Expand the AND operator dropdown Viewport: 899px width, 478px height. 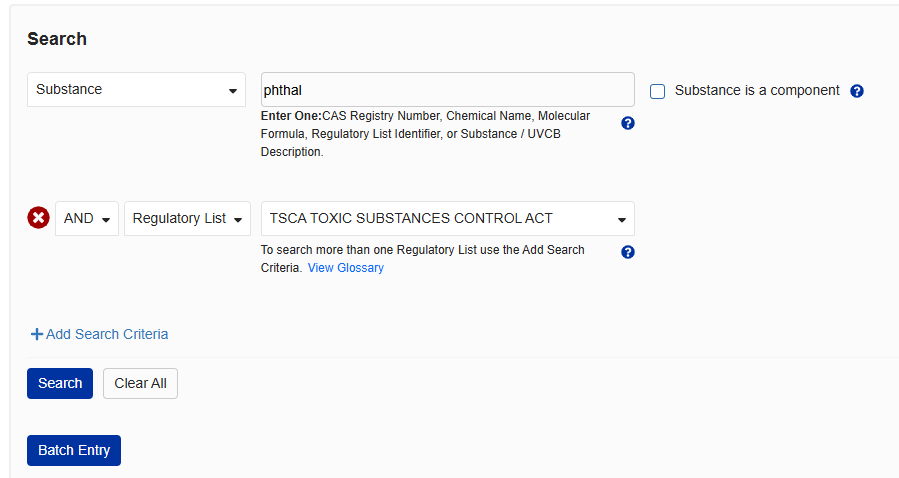click(x=87, y=219)
